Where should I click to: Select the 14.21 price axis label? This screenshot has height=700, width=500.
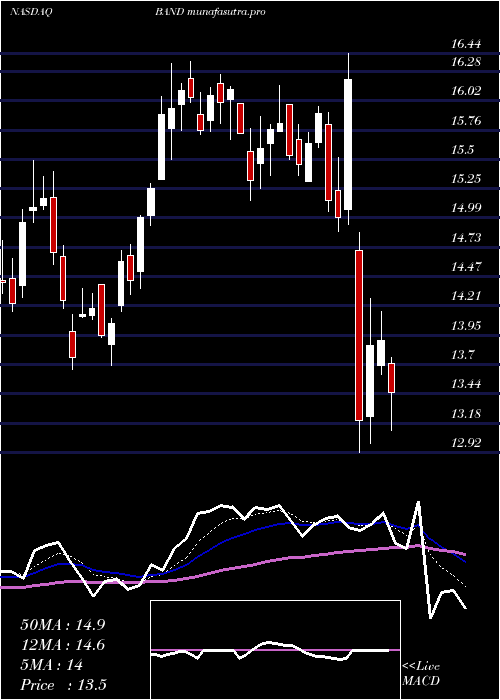[466, 296]
